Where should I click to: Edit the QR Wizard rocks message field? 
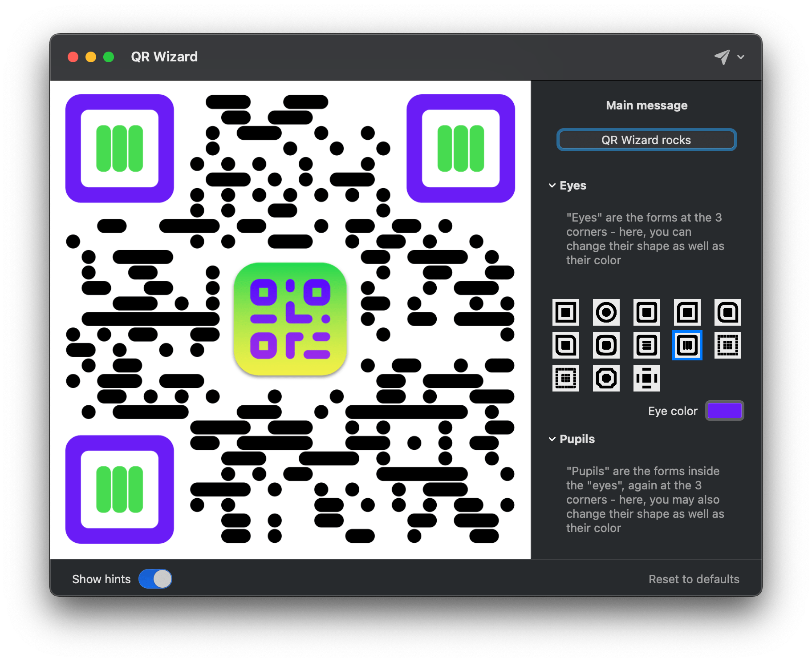(x=646, y=140)
